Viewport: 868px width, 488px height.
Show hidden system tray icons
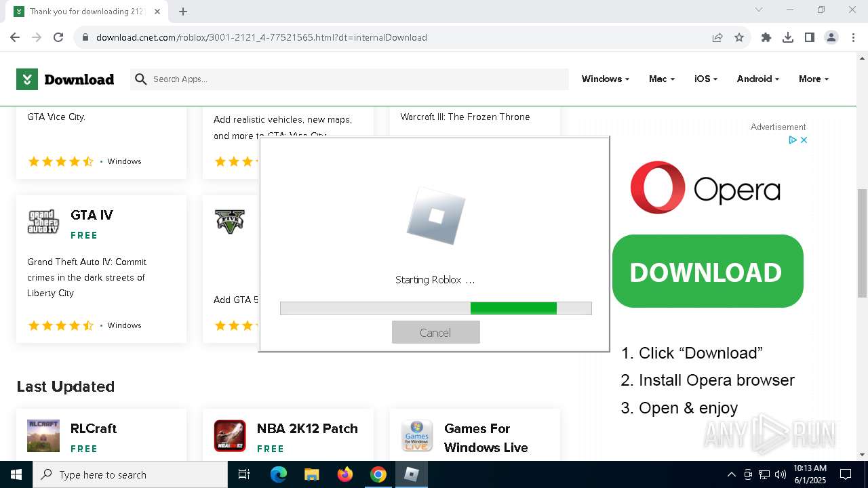(x=732, y=474)
